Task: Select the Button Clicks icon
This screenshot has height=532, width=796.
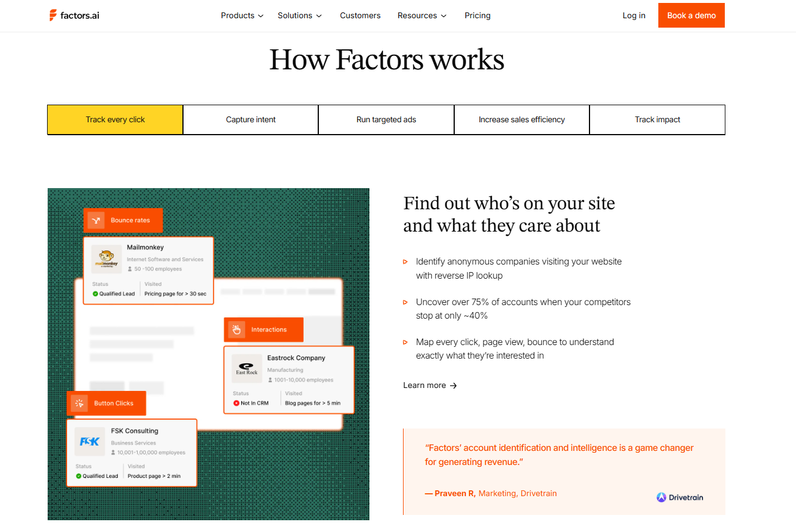Action: (79, 403)
